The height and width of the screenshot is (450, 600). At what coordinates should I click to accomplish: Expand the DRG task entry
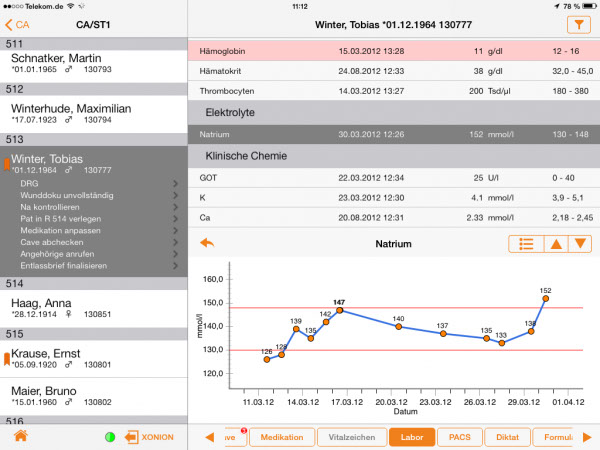pyautogui.click(x=95, y=183)
